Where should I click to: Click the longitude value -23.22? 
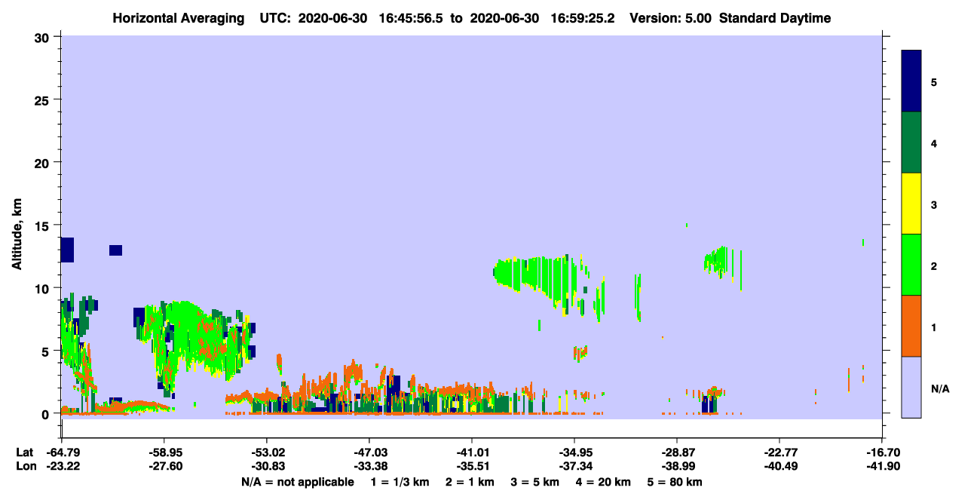[62, 466]
